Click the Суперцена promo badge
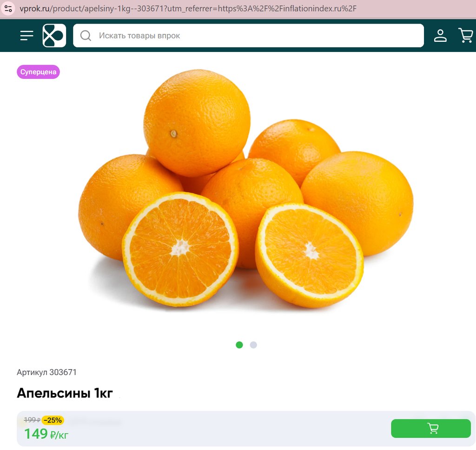 38,72
